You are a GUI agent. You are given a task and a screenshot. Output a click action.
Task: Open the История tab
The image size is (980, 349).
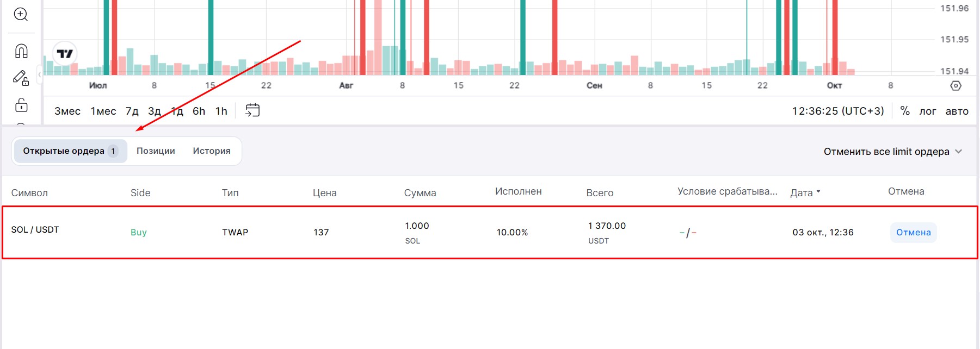pos(211,151)
